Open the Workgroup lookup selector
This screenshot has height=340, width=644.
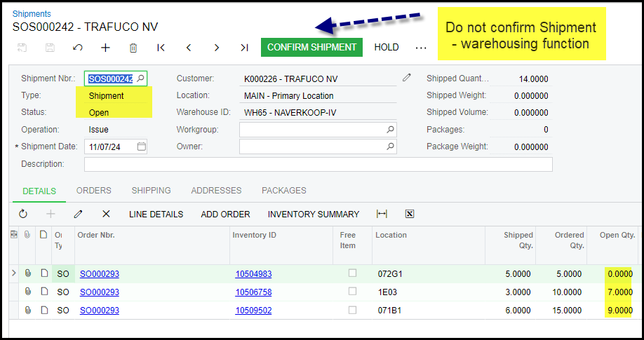click(x=391, y=130)
